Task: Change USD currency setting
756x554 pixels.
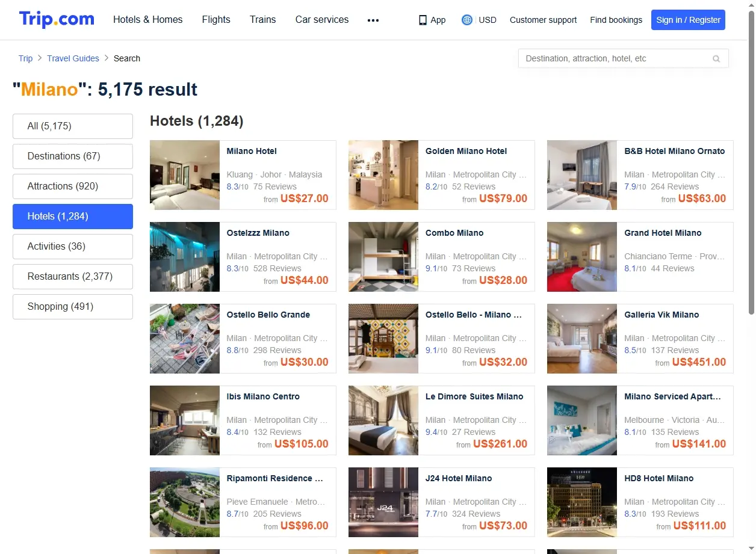Action: coord(488,20)
